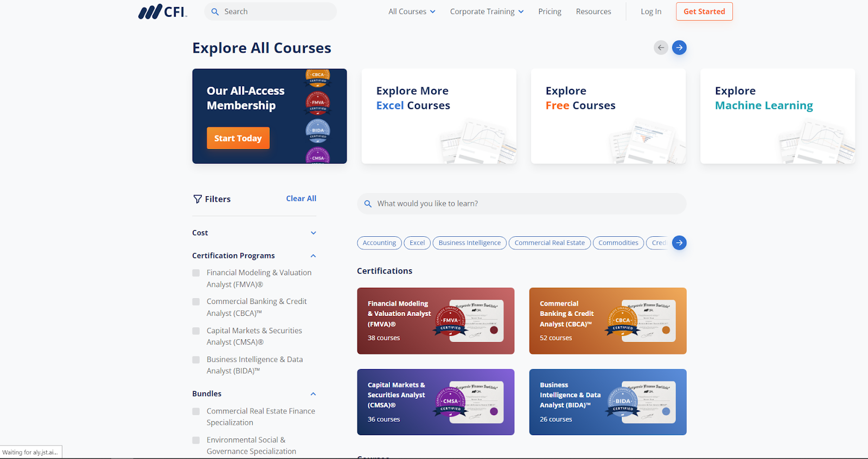Check Capital Markets & Securities Analyst filter
868x459 pixels.
coord(196,331)
